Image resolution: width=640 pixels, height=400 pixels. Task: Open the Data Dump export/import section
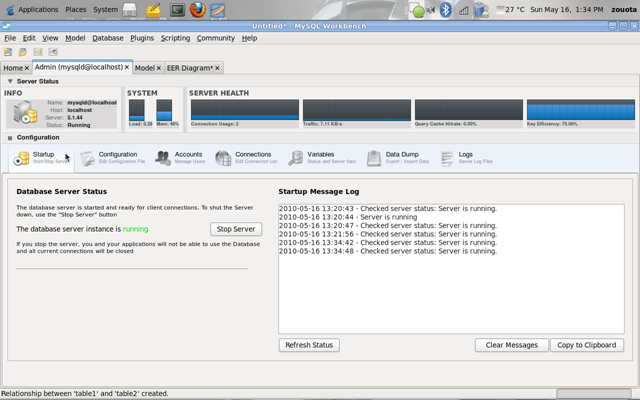click(398, 158)
